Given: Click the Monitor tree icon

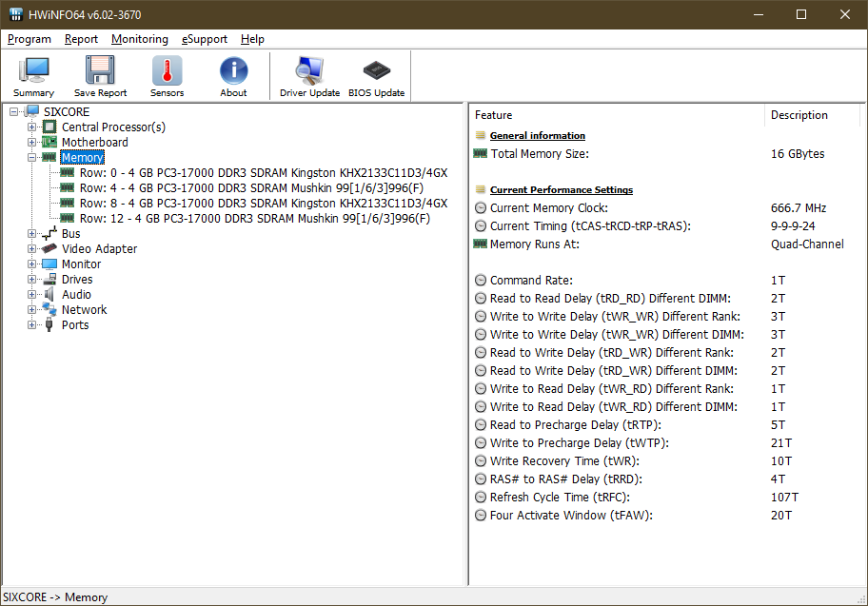Looking at the screenshot, I should coord(49,264).
